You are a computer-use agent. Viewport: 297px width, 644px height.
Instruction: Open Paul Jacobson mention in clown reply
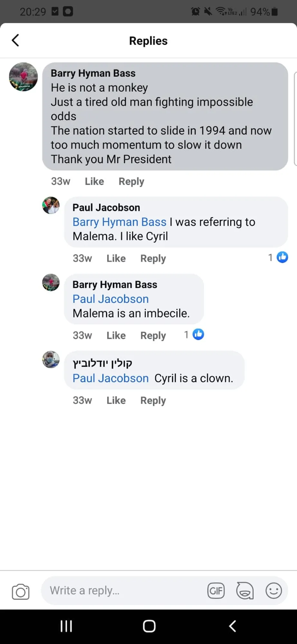(110, 378)
